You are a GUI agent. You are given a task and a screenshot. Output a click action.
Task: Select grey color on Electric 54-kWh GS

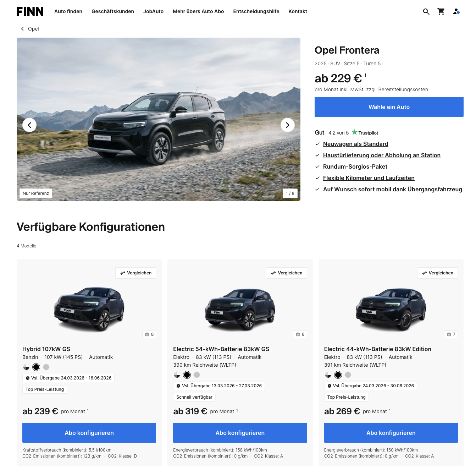point(197,375)
